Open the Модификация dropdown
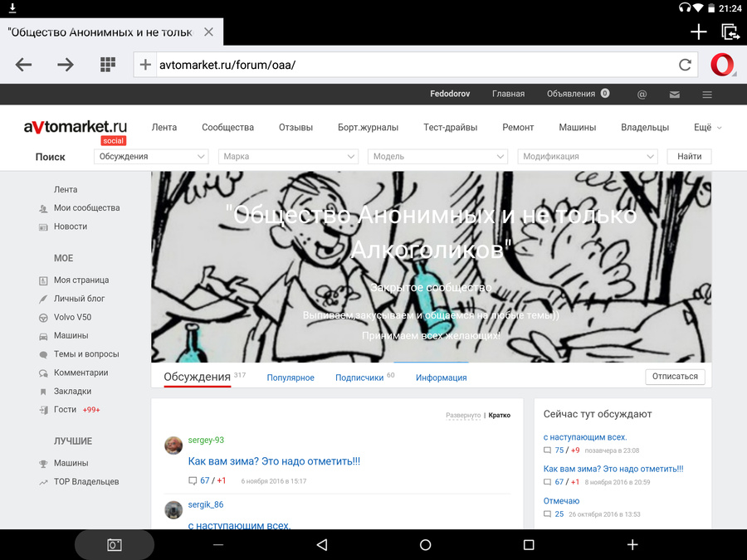Viewport: 747px width, 560px height. 588,156
